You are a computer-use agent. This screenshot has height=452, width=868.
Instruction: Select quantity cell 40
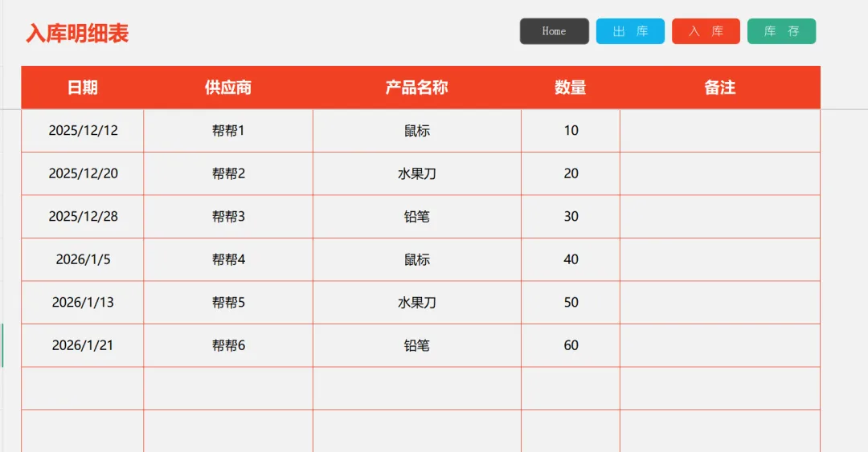(571, 259)
